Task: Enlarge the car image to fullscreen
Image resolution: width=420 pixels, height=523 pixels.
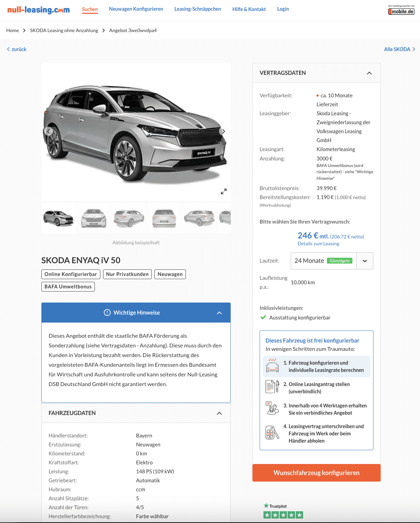Action: 224,191
